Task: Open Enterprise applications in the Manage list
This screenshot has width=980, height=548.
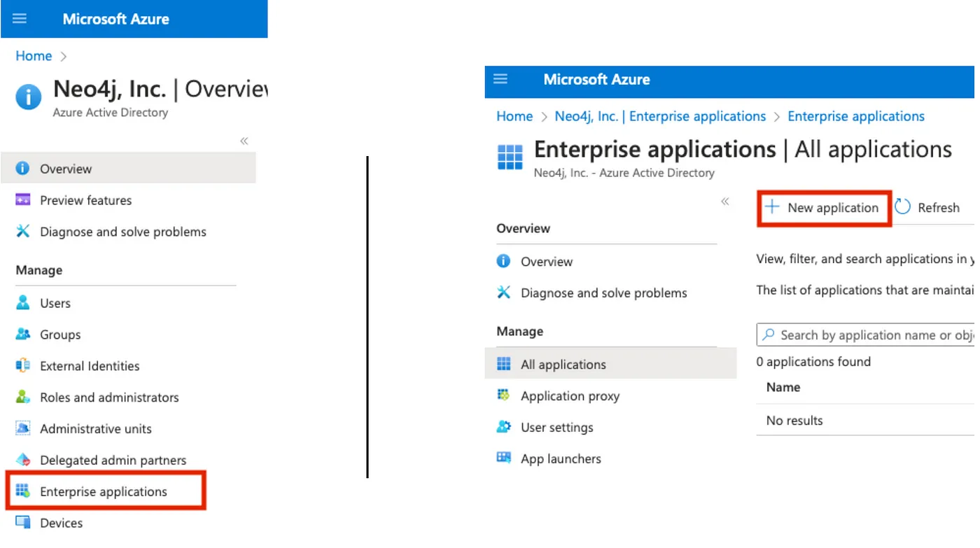Action: (x=104, y=491)
